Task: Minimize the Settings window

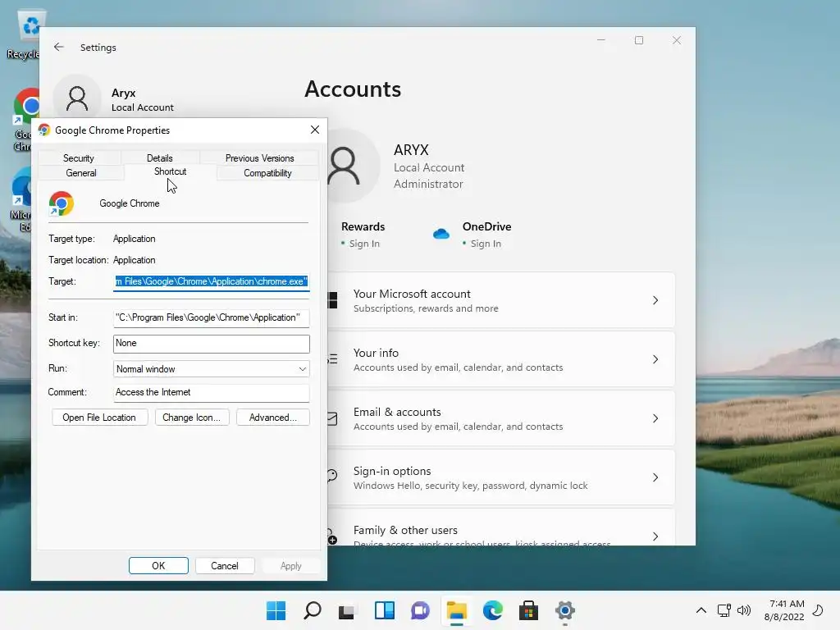Action: tap(601, 40)
